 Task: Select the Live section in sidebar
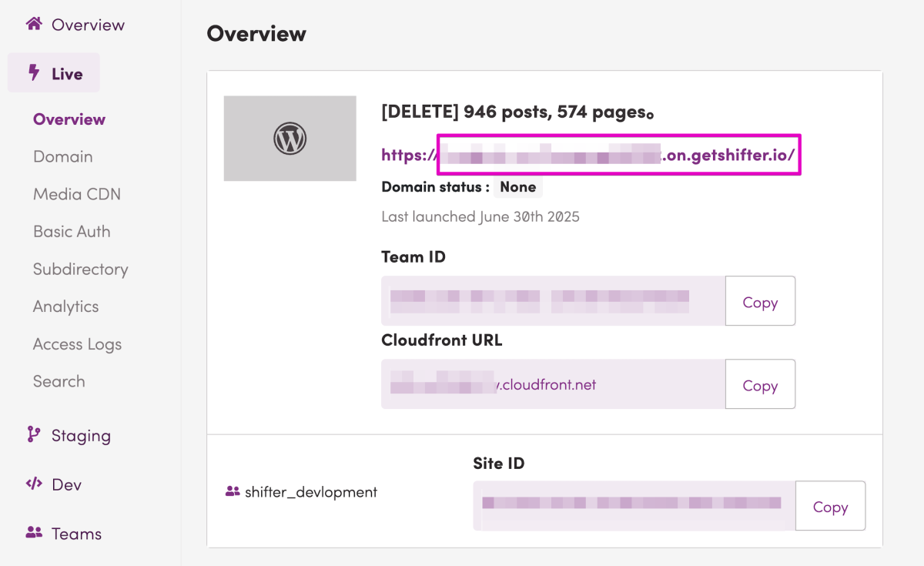54,73
